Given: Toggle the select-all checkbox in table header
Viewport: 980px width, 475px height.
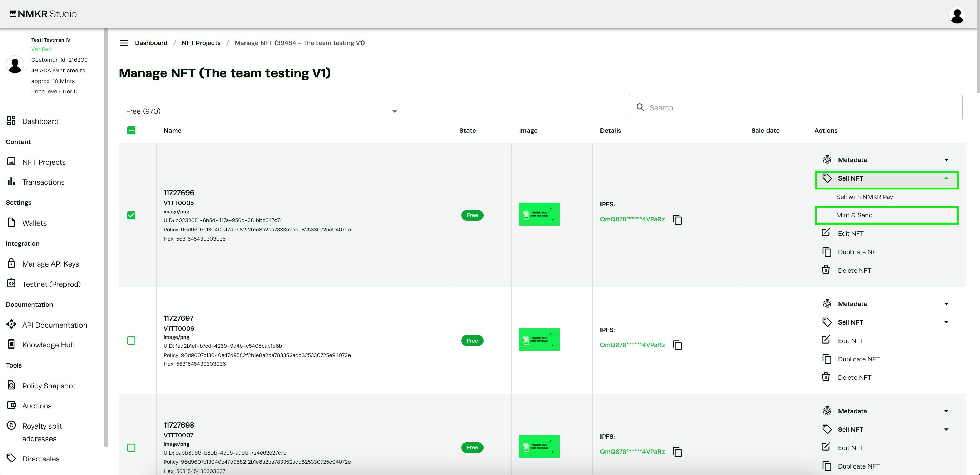Looking at the screenshot, I should [x=131, y=131].
